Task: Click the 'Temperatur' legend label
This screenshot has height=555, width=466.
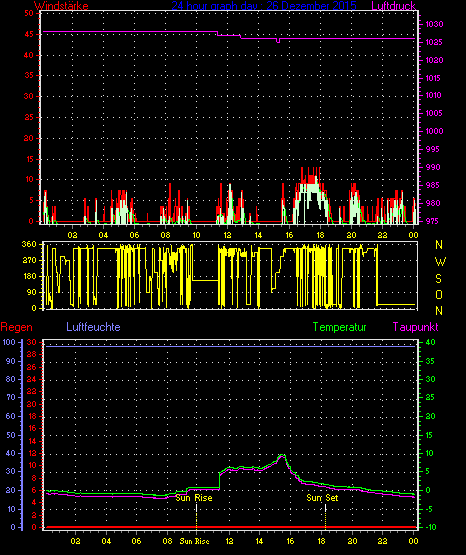Action: point(340,327)
